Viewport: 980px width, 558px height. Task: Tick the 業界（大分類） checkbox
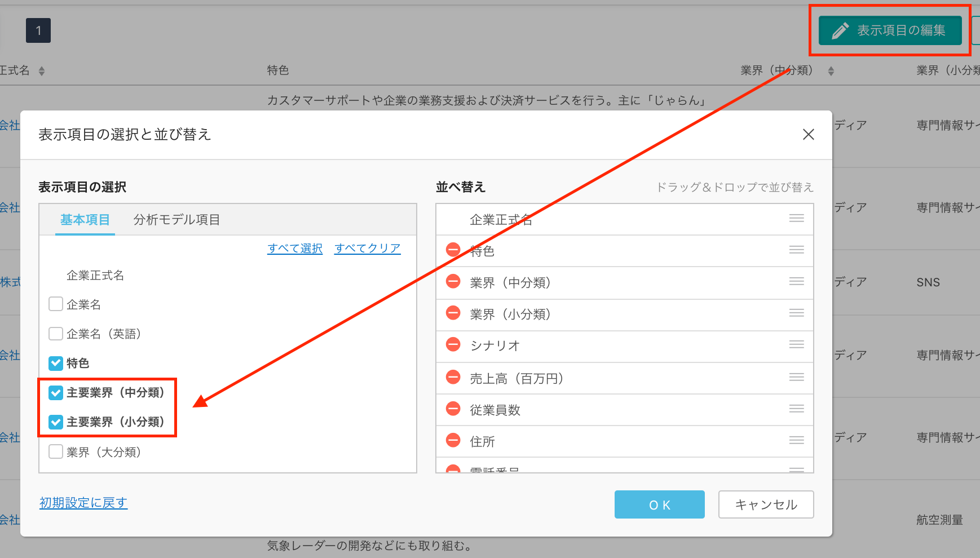point(56,452)
